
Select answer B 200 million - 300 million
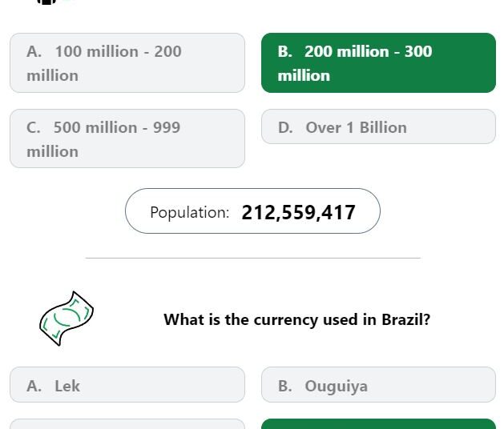(379, 63)
